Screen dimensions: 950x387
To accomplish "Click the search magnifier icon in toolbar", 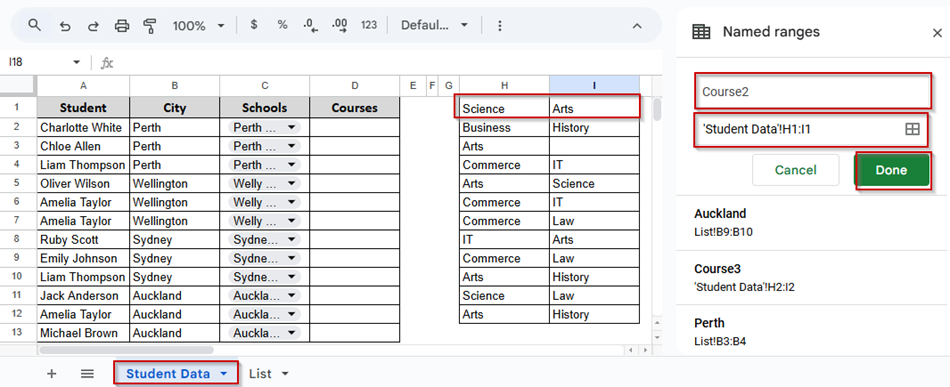I will [x=35, y=25].
